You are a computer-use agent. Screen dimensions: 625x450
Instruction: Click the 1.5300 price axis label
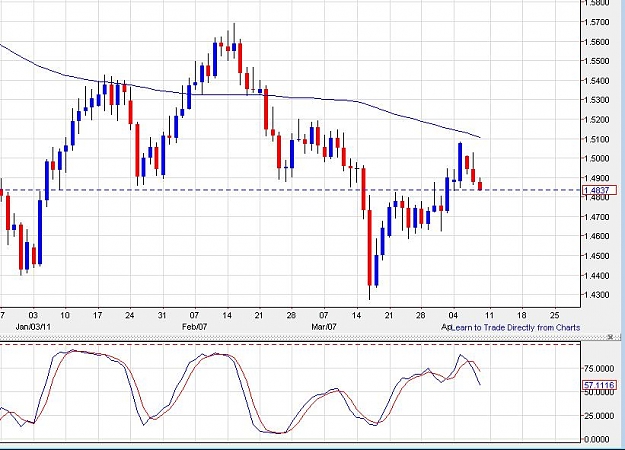click(597, 100)
